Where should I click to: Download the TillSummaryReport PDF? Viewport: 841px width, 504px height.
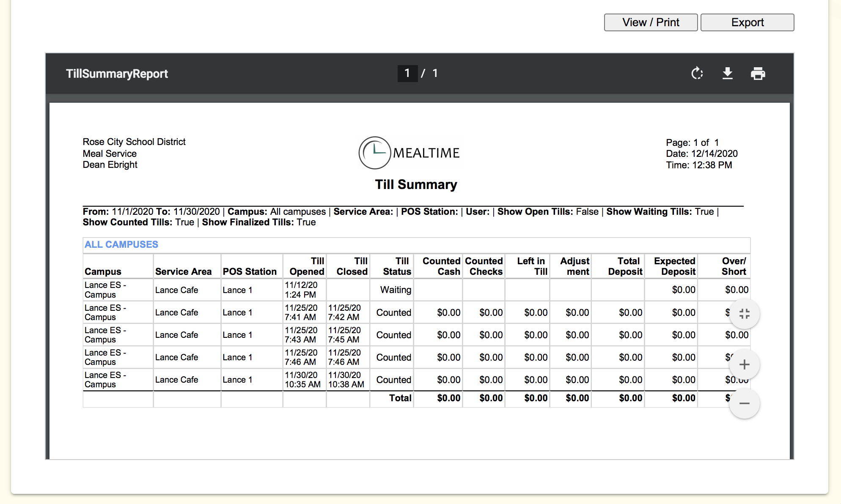click(x=727, y=74)
